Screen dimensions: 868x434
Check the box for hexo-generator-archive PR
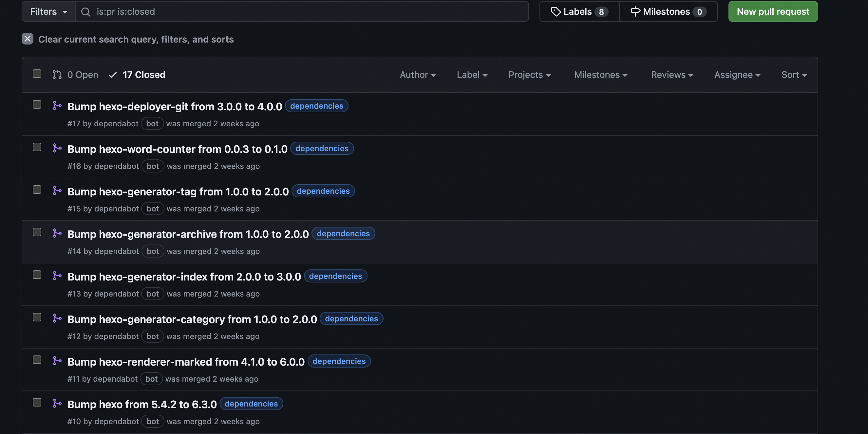[x=37, y=232]
